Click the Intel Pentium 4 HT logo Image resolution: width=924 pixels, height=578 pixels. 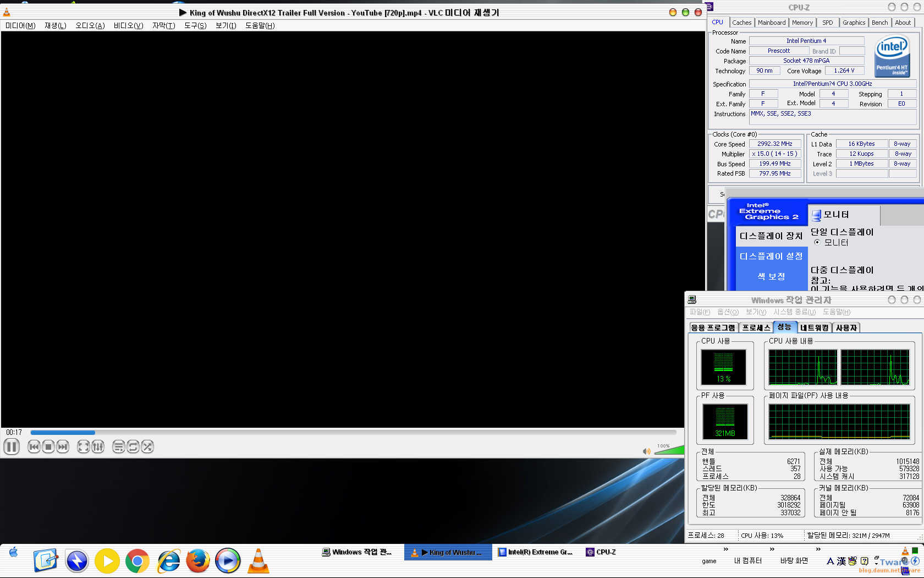(x=892, y=56)
